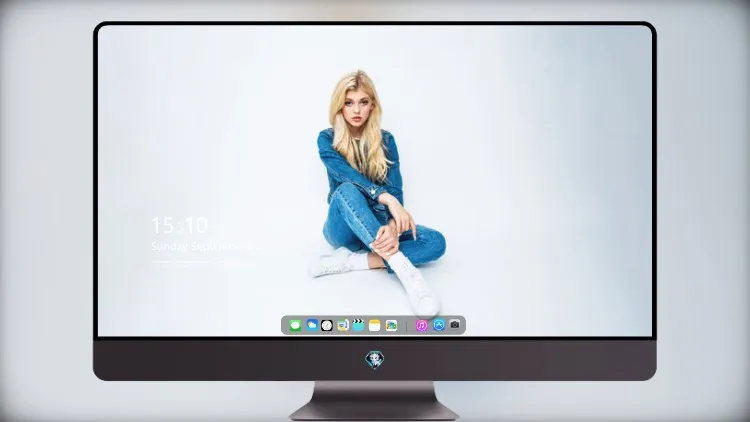
Task: Open the Weather app in dock
Action: [x=312, y=325]
